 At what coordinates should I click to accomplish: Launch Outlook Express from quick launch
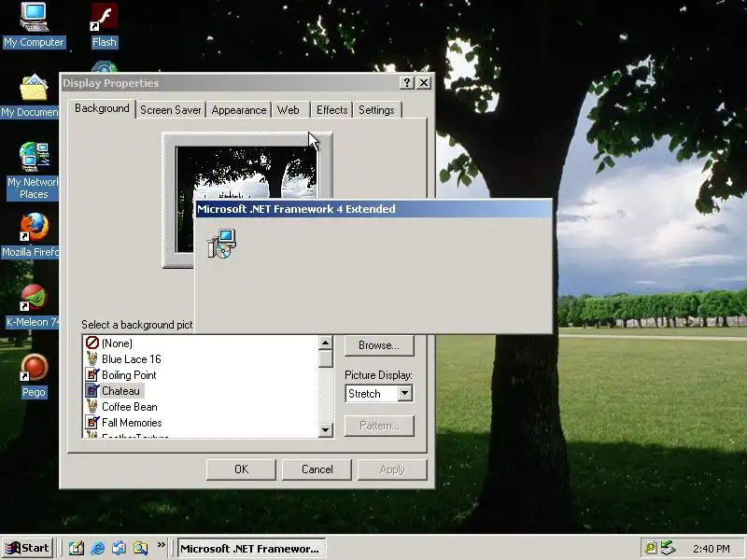119,548
